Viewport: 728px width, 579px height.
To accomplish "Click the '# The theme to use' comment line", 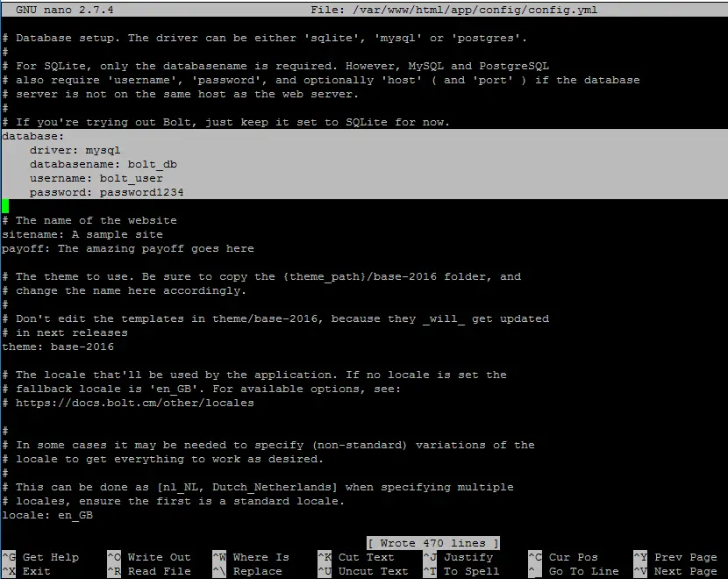I will 261,276.
